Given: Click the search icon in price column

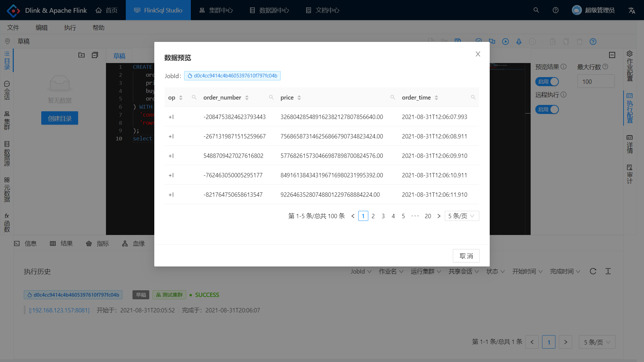Looking at the screenshot, I should click(x=392, y=97).
